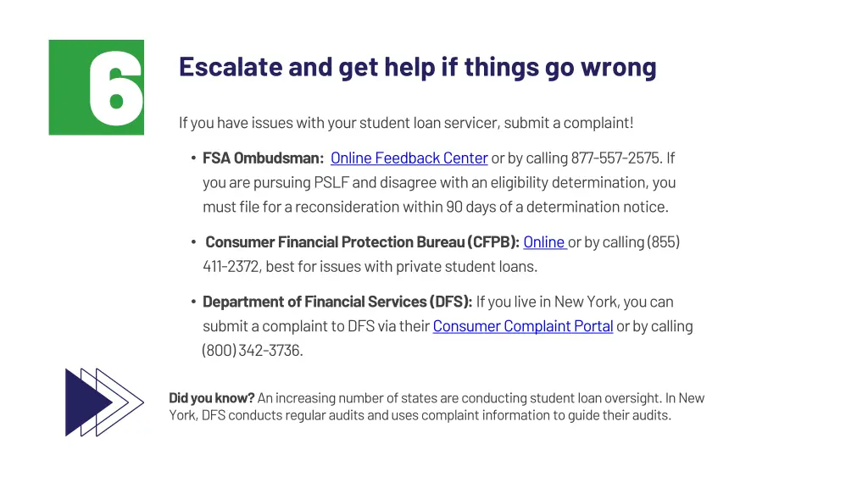Click the bullet point before FSA Ombudsman
The width and height of the screenshot is (868, 488).
click(x=194, y=158)
